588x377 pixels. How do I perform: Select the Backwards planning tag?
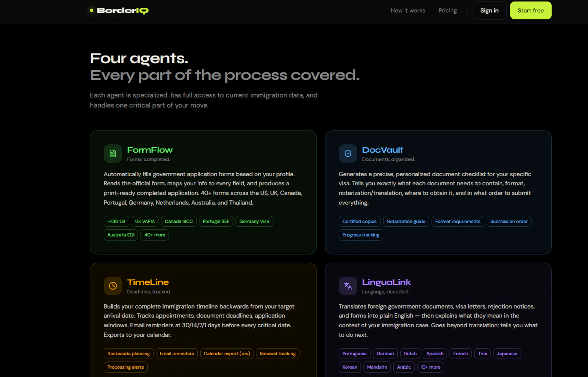(x=129, y=353)
